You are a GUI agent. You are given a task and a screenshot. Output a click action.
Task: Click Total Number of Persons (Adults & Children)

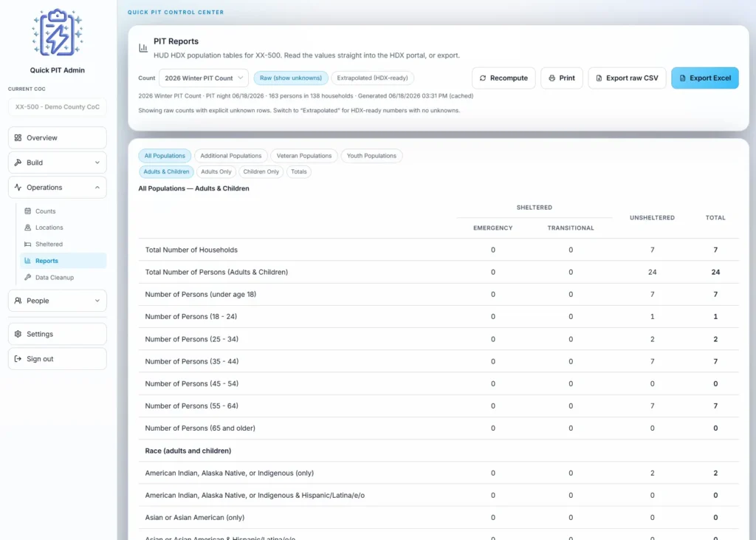[x=216, y=272]
